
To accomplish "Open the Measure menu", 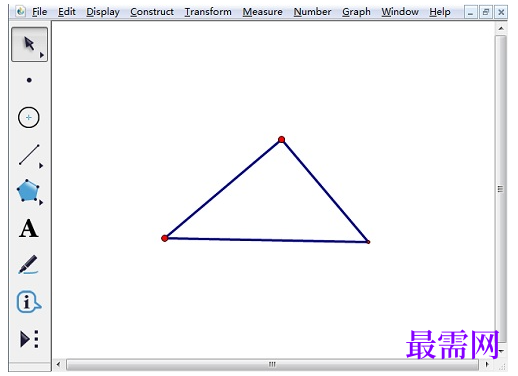I will (262, 12).
